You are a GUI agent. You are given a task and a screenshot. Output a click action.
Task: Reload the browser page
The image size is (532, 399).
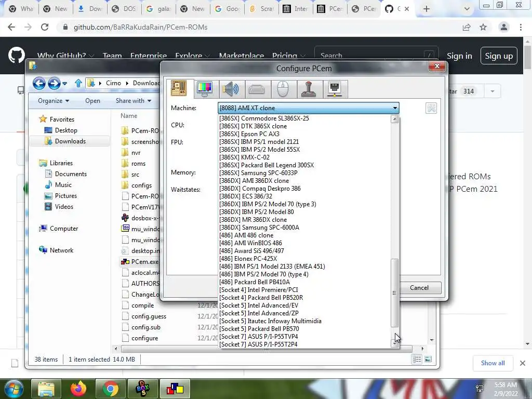coord(45,27)
